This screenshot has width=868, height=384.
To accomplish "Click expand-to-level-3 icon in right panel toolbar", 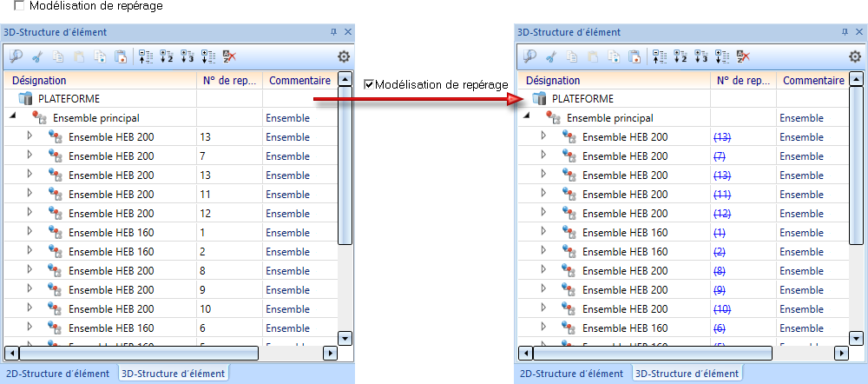I will [x=701, y=56].
